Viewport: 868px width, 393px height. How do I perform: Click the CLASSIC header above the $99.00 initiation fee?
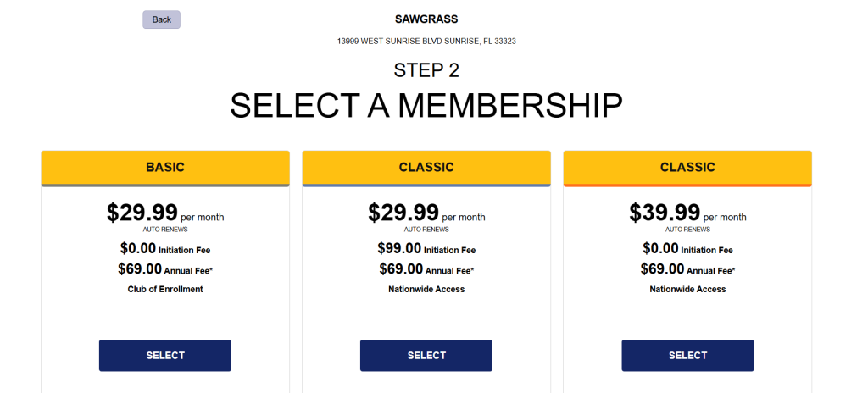coord(426,168)
